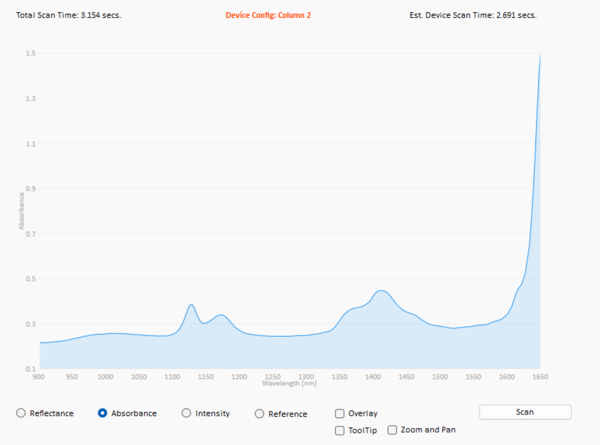The width and height of the screenshot is (600, 445).
Task: Click the 1.5 tick on Y axis
Action: 30,53
